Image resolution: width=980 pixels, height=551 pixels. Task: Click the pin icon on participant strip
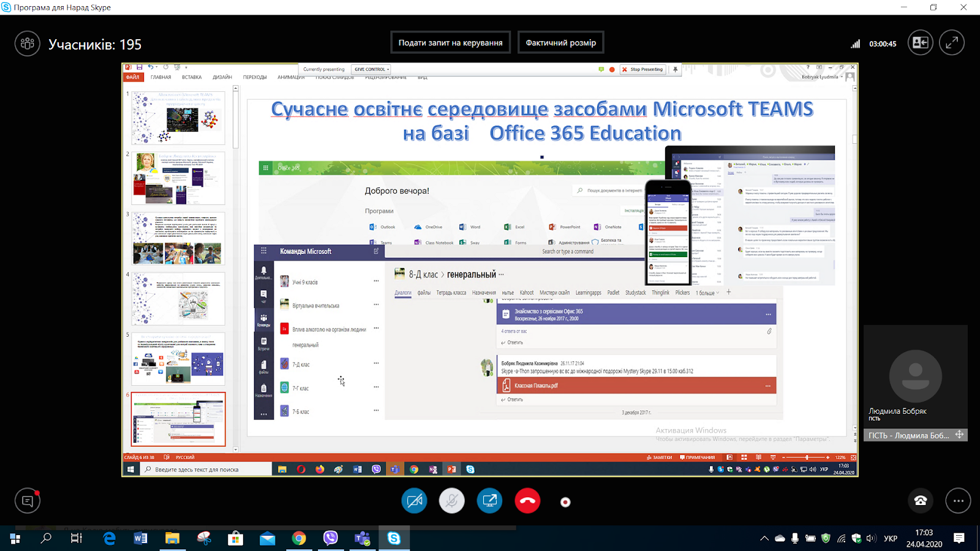959,435
